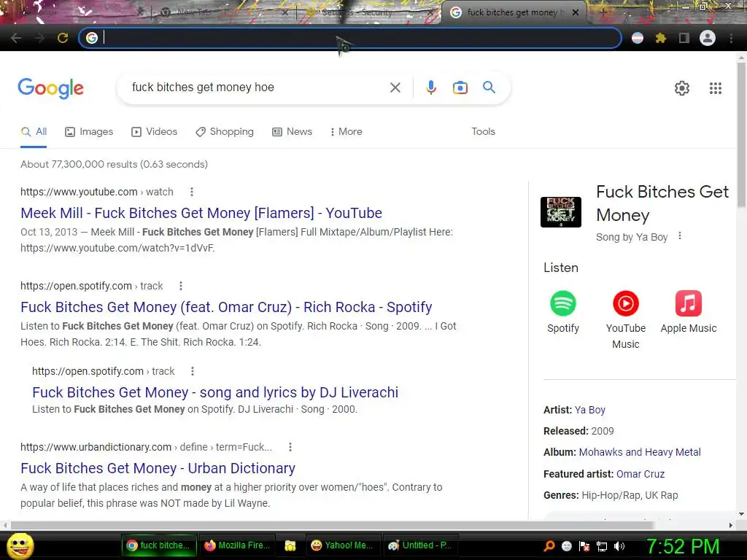Open the folder taskbar item
This screenshot has height=560, width=747.
[290, 545]
